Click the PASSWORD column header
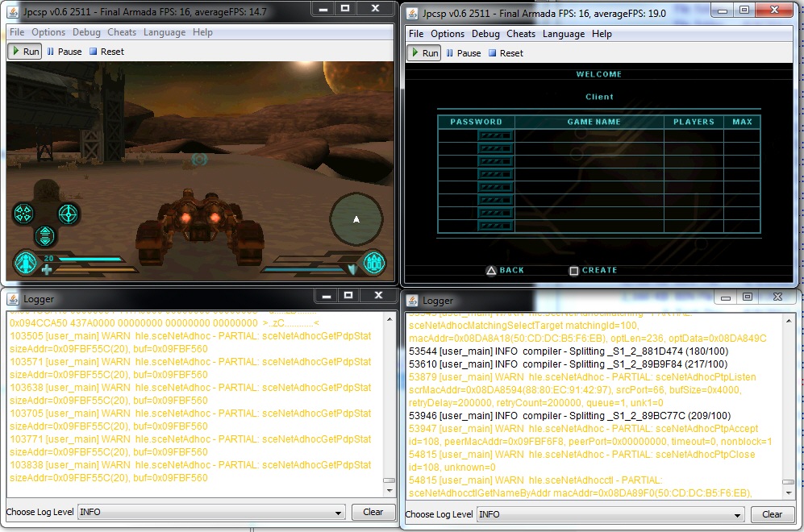The width and height of the screenshot is (804, 532). tap(476, 122)
